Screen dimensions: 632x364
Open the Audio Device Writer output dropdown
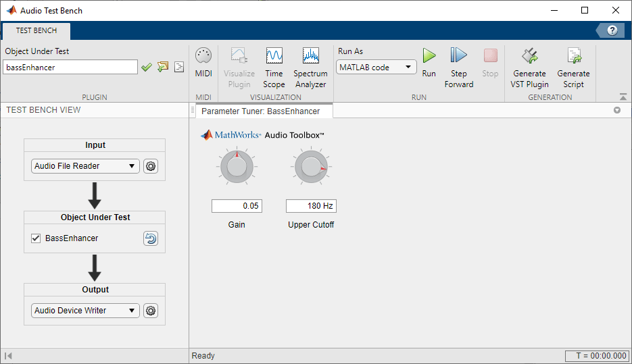tap(85, 311)
